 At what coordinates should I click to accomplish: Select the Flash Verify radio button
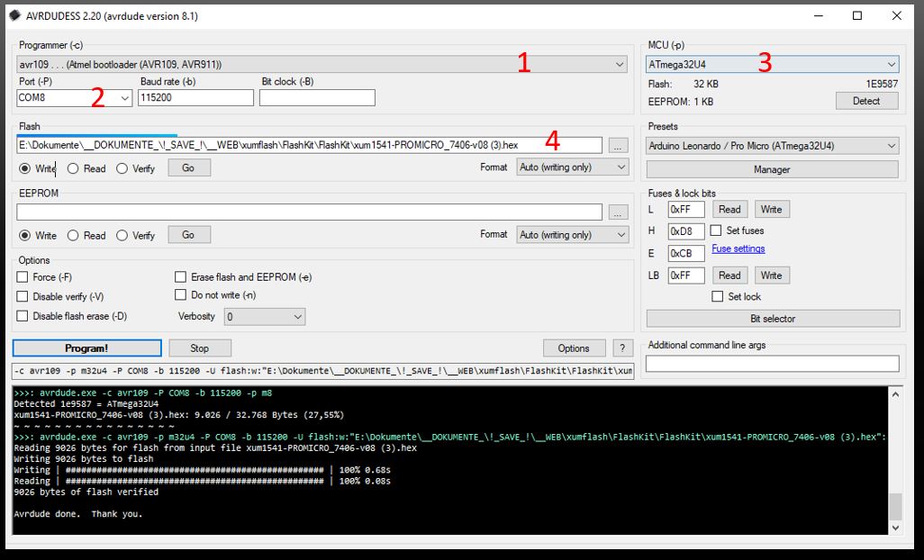[122, 168]
